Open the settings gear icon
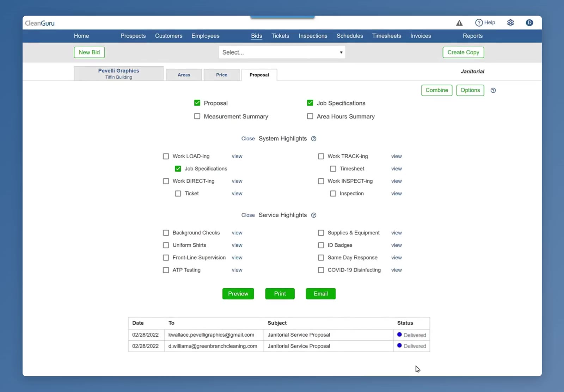564x392 pixels. pyautogui.click(x=510, y=23)
